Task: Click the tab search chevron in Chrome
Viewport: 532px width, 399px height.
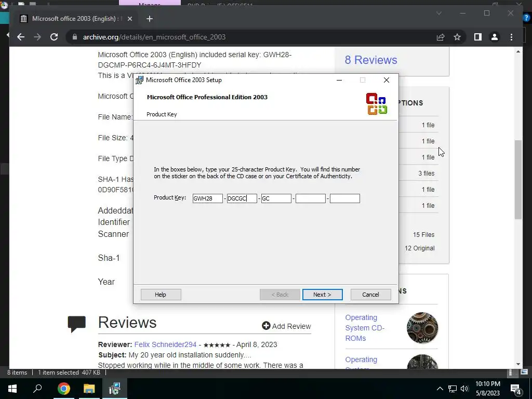Action: (x=438, y=13)
